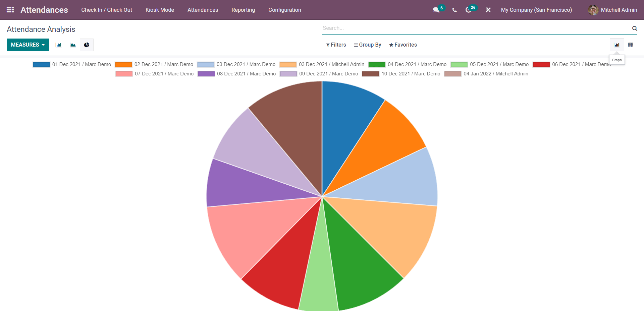The height and width of the screenshot is (311, 644).
Task: Open the conversations messages icon
Action: [436, 10]
